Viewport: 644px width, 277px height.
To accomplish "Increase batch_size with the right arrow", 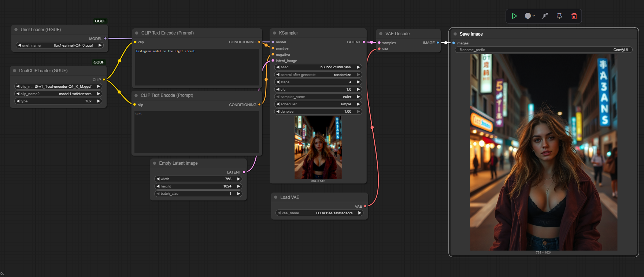I will (x=238, y=194).
